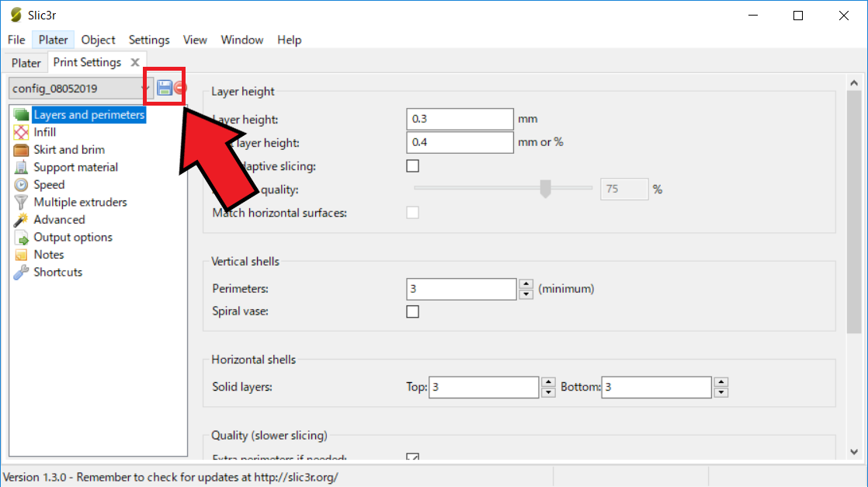Select the Shortcuts wrench icon
868x487 pixels.
click(21, 272)
